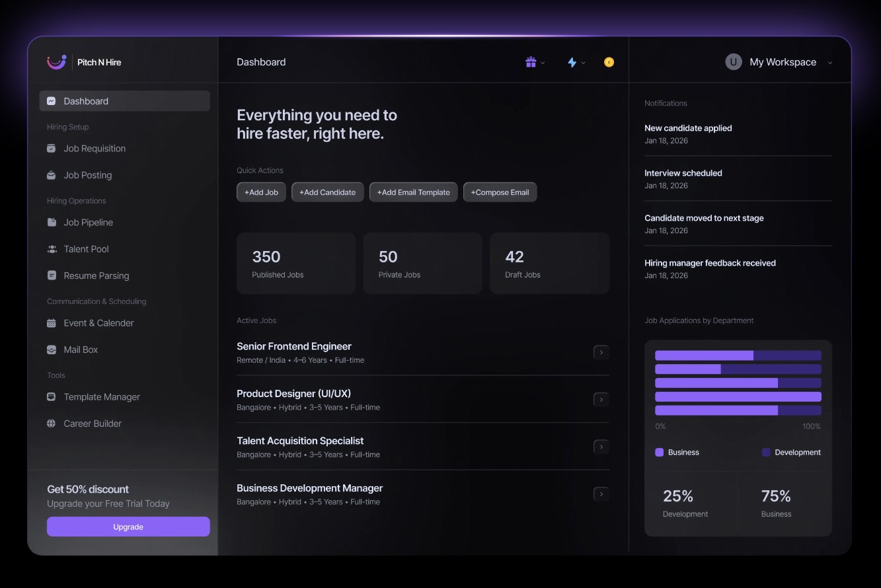Screen dimensions: 881x588
Task: Click the My Workspace label
Action: 783,62
